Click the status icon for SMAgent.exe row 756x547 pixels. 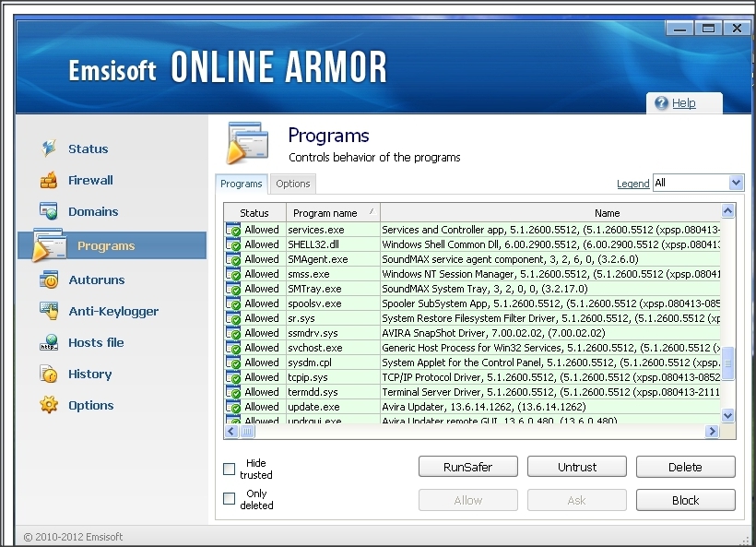pyautogui.click(x=233, y=259)
